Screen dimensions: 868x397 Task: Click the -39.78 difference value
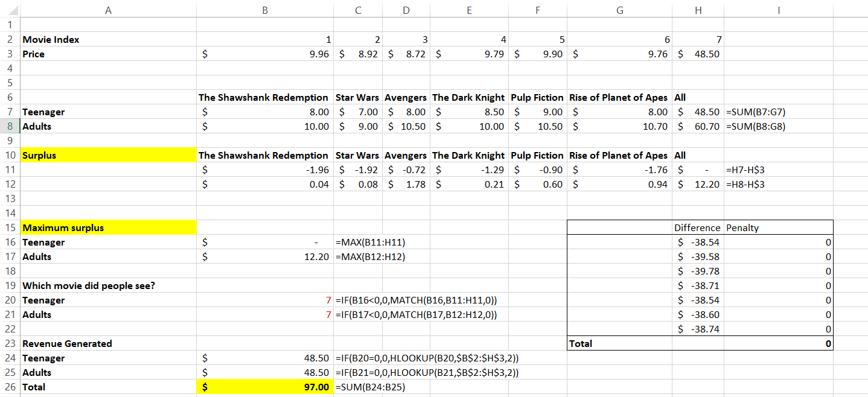(698, 272)
